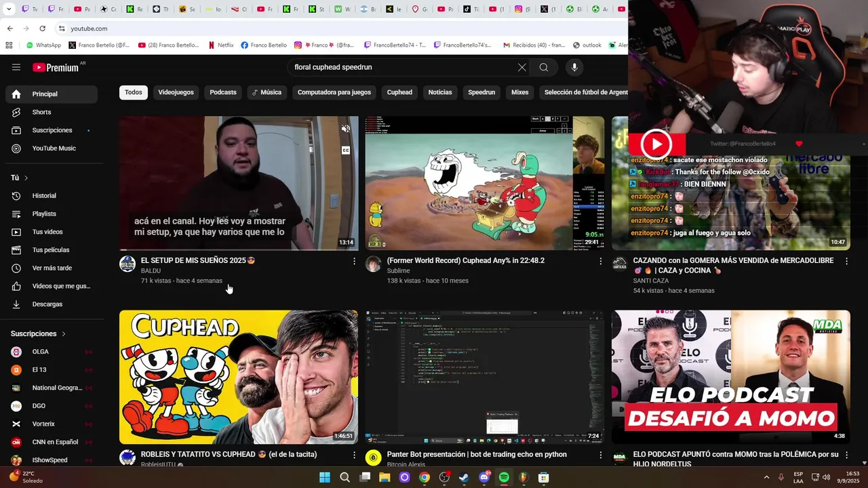The width and height of the screenshot is (868, 488).
Task: Select the Todos filter chip
Action: pos(134,92)
